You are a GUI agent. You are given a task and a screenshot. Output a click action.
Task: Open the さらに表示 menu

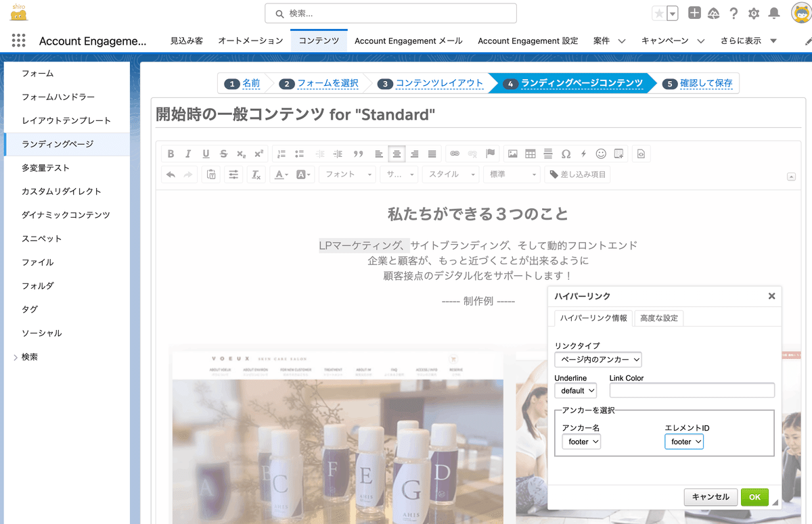748,41
